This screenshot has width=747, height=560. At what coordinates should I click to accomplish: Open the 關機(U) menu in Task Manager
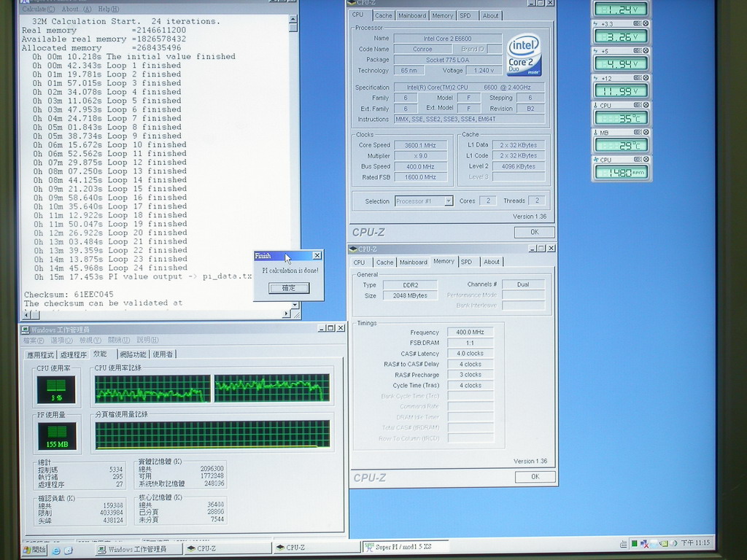119,341
